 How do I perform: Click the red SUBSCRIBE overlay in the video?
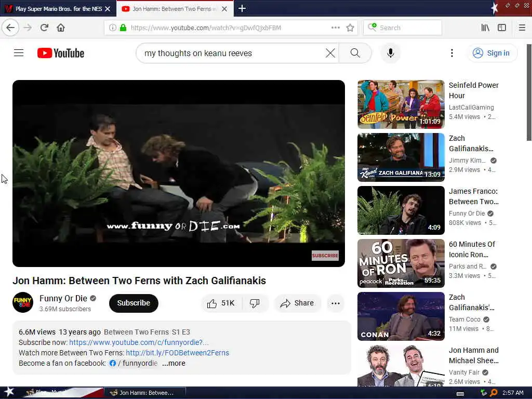coord(325,256)
